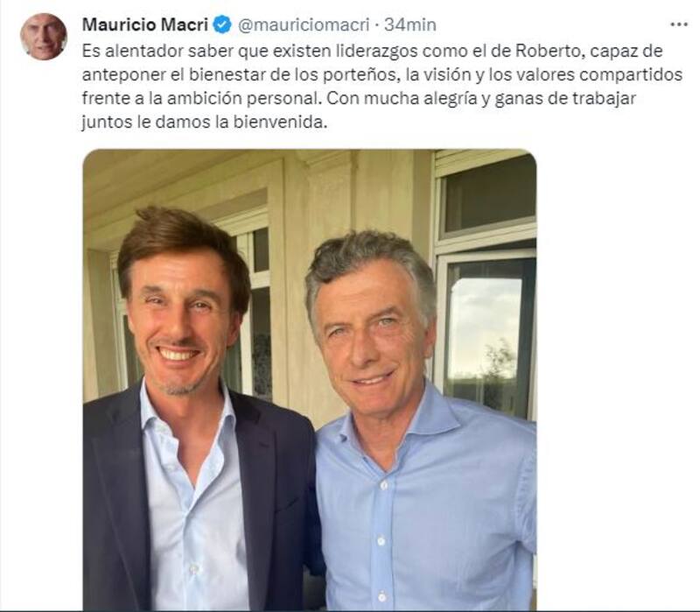
Task: Click the window reflection in the photo
Action: (485, 340)
